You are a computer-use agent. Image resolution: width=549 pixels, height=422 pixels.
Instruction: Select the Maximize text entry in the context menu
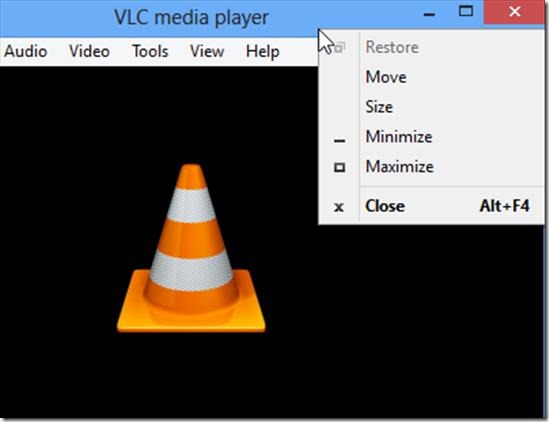coord(399,166)
